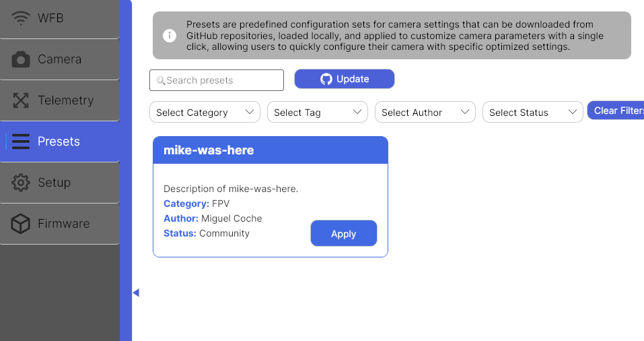The height and width of the screenshot is (341, 644).
Task: Update presets from GitHub
Action: tap(345, 79)
